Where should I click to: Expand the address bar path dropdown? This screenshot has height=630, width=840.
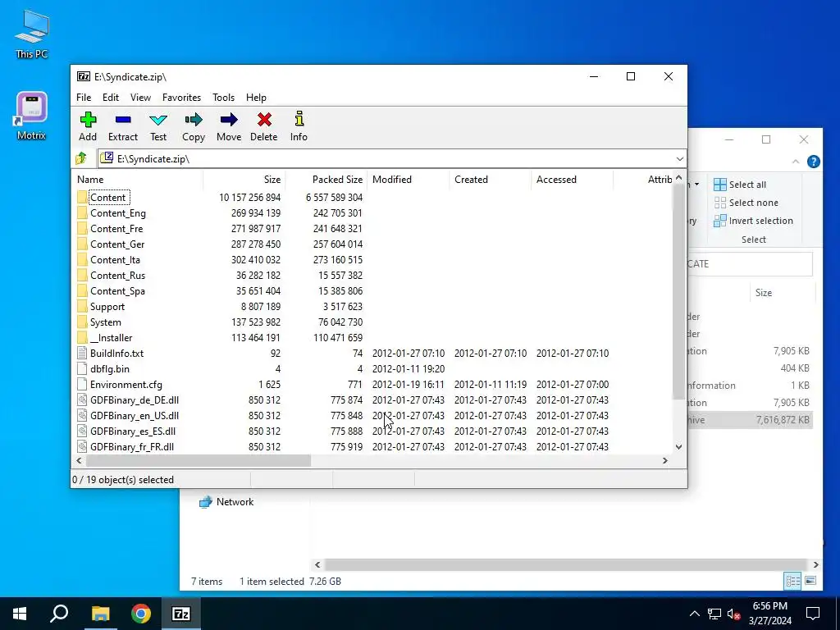coord(679,158)
